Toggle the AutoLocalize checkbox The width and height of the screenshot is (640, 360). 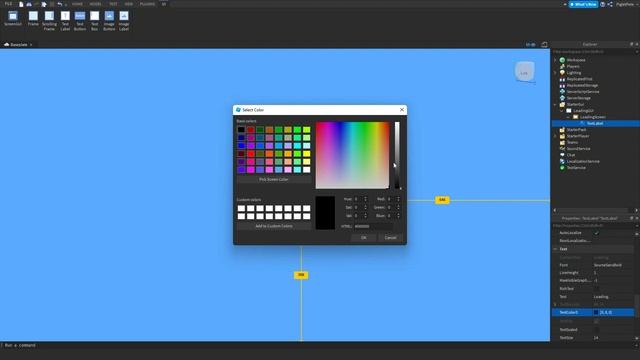tap(596, 233)
